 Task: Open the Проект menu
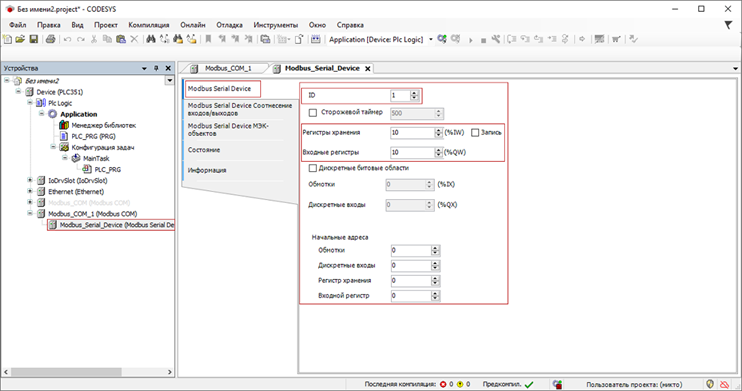[x=106, y=25]
